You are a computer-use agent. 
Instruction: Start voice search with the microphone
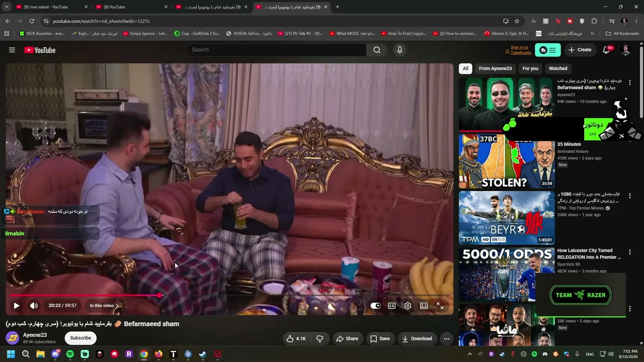point(399,50)
